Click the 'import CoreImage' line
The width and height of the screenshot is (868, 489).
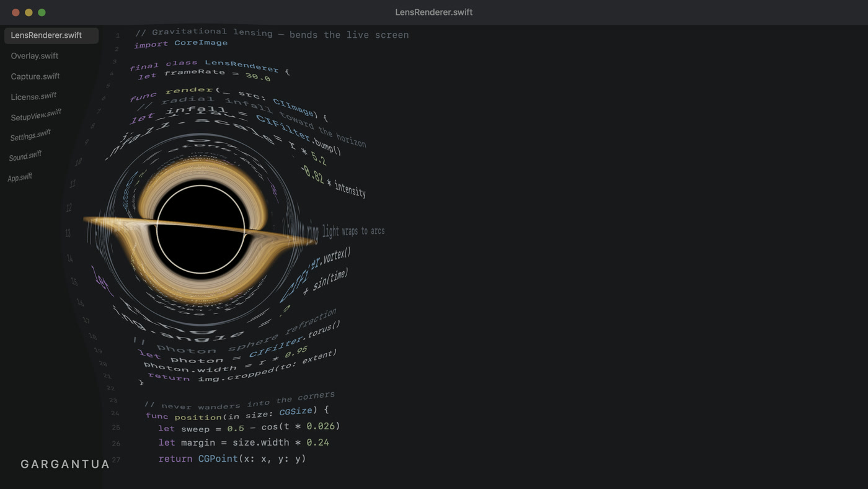click(181, 43)
